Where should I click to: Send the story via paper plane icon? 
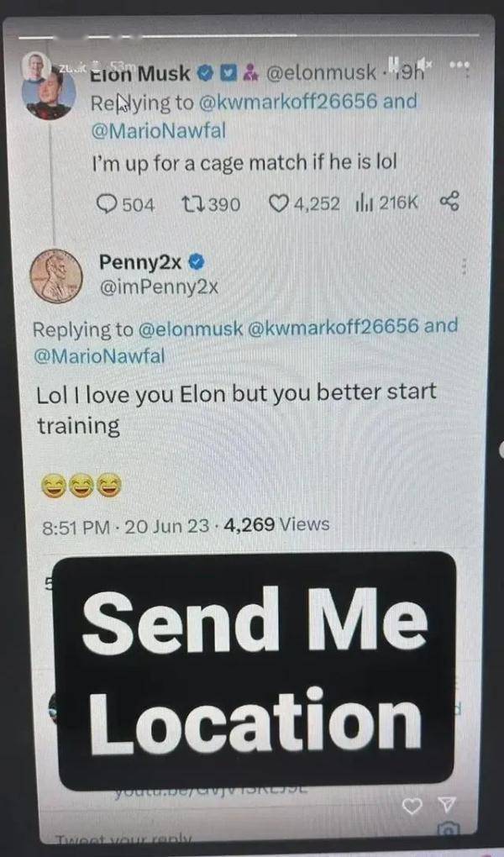[447, 804]
